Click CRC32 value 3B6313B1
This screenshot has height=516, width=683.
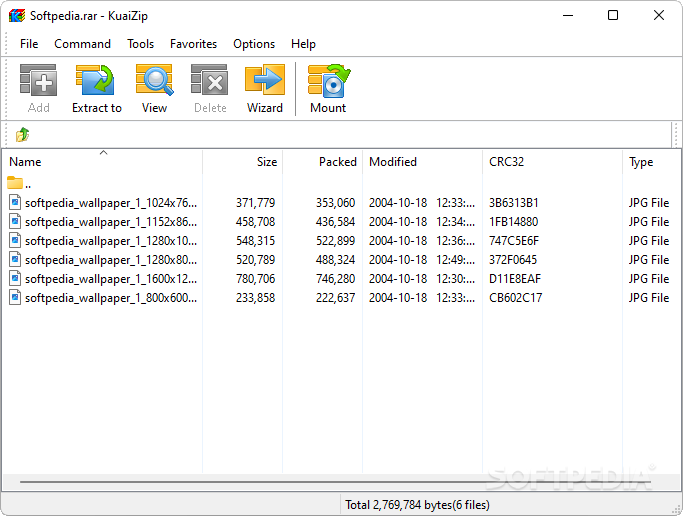pyautogui.click(x=514, y=203)
